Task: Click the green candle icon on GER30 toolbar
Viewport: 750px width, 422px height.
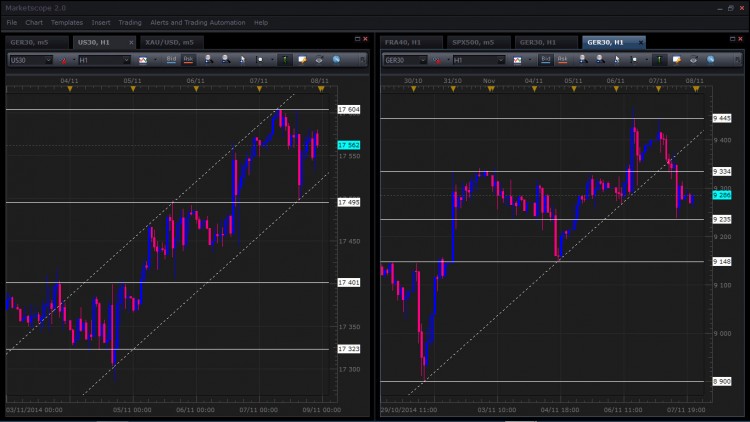Action: click(659, 60)
